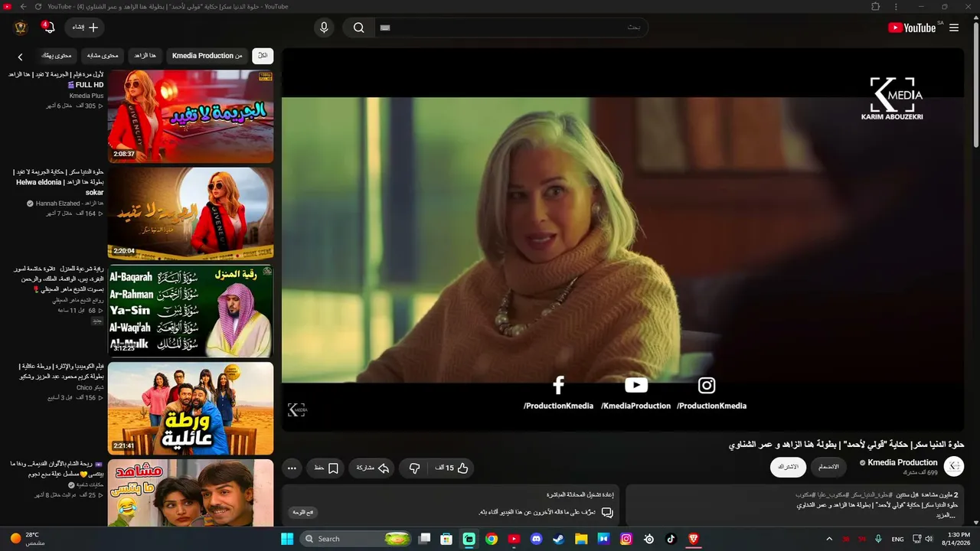980x551 pixels.
Task: Open the 'مشاهد ما يتنسى' video thumbnail
Action: 191,493
